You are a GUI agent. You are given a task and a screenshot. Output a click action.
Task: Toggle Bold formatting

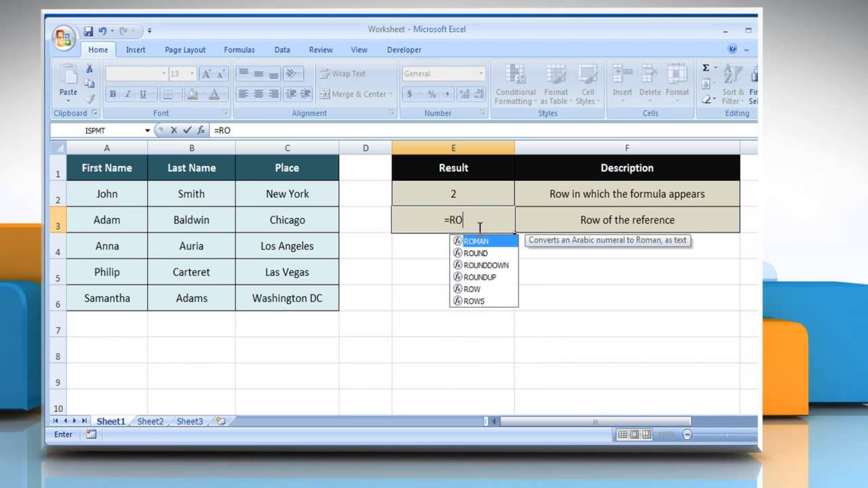click(113, 94)
